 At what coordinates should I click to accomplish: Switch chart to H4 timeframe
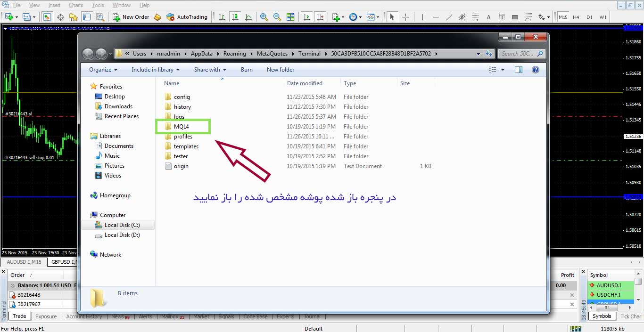pyautogui.click(x=576, y=17)
